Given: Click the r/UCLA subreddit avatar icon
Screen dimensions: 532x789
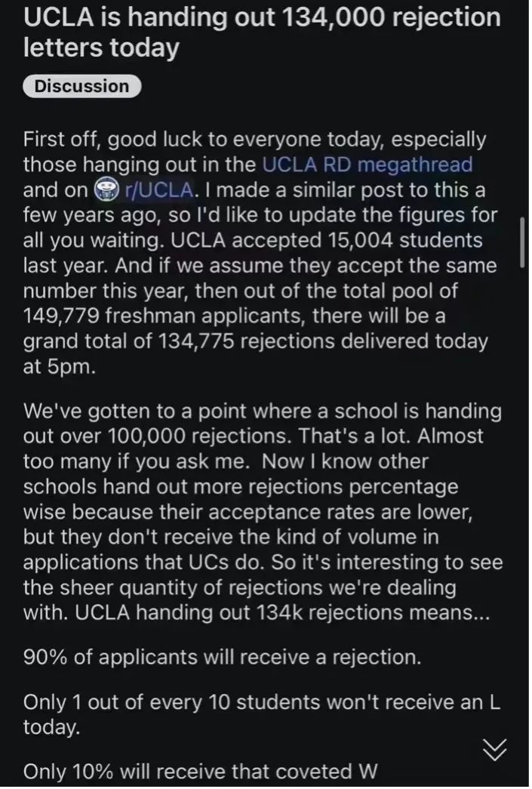Looking at the screenshot, I should point(106,190).
